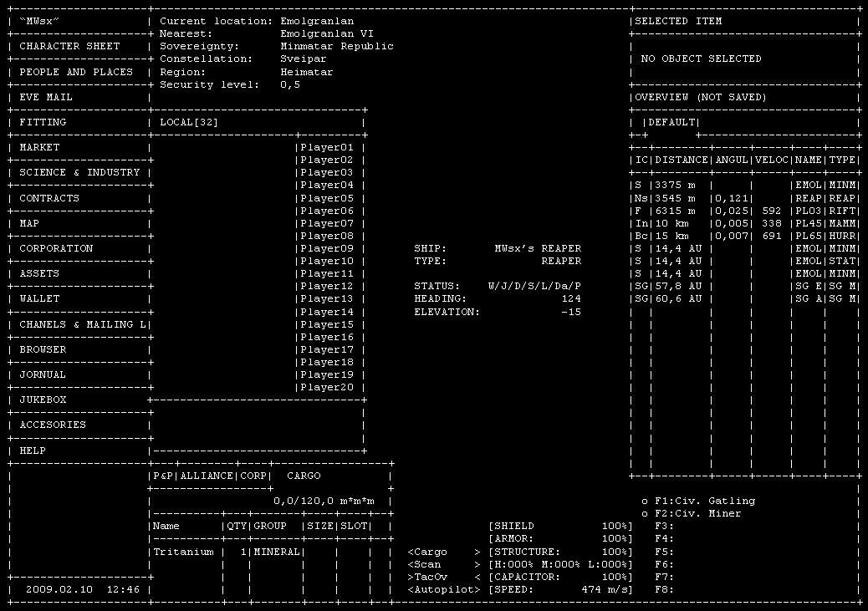Click the <Cargo > button
This screenshot has width=868, height=611.
[x=445, y=552]
